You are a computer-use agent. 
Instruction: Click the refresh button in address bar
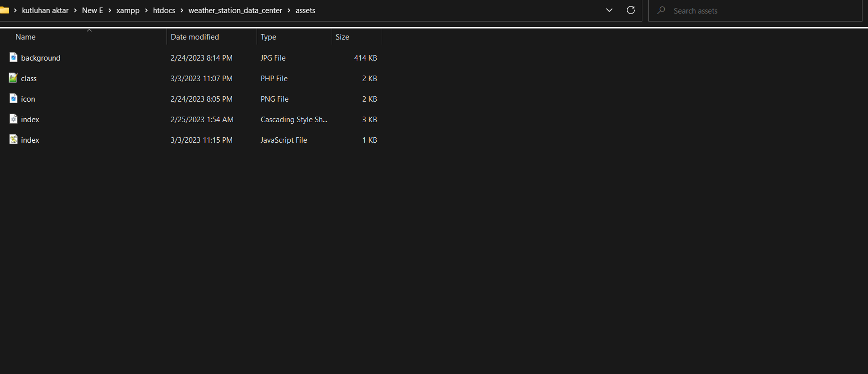(x=631, y=10)
